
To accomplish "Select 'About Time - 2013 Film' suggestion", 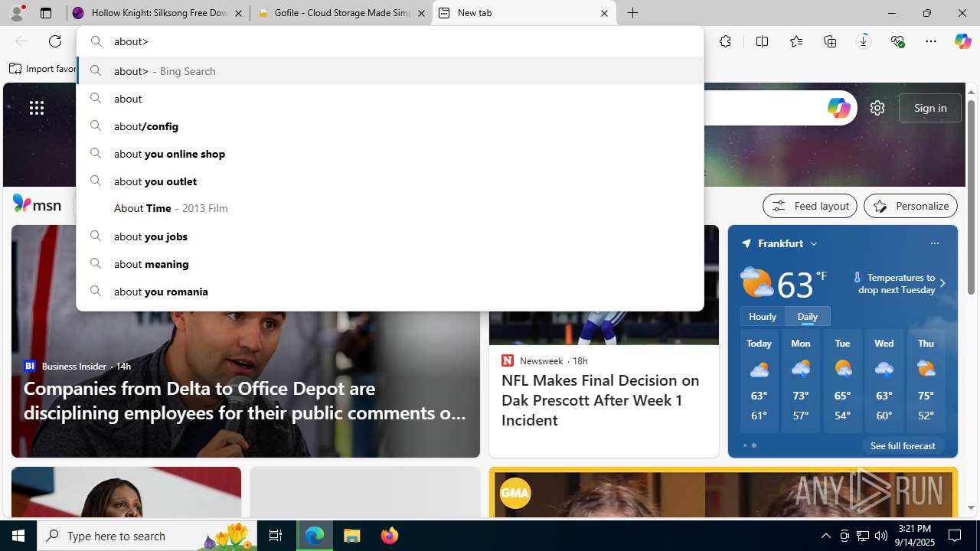I will [x=390, y=208].
